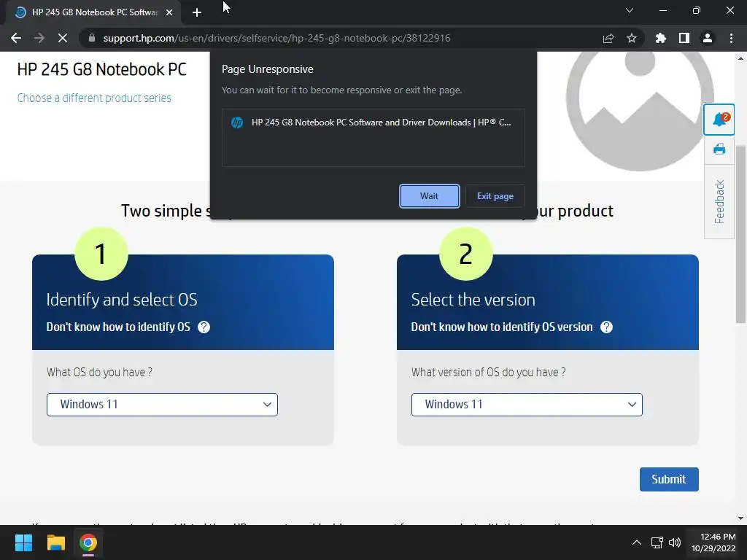Open the Chrome profile avatar menu

point(708,38)
